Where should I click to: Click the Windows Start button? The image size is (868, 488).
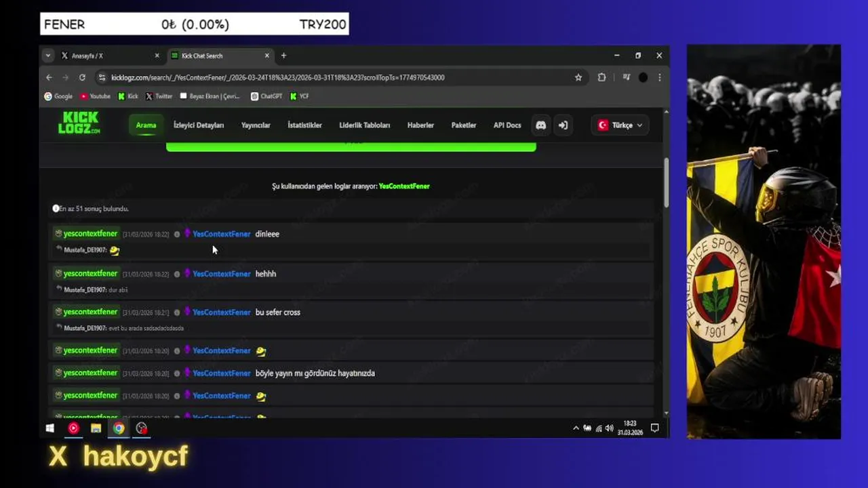50,428
